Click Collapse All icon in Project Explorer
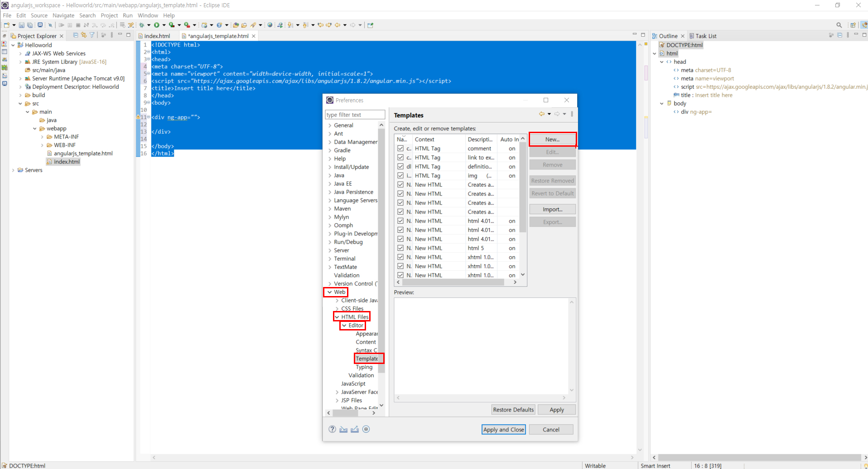This screenshot has width=868, height=469. click(76, 35)
